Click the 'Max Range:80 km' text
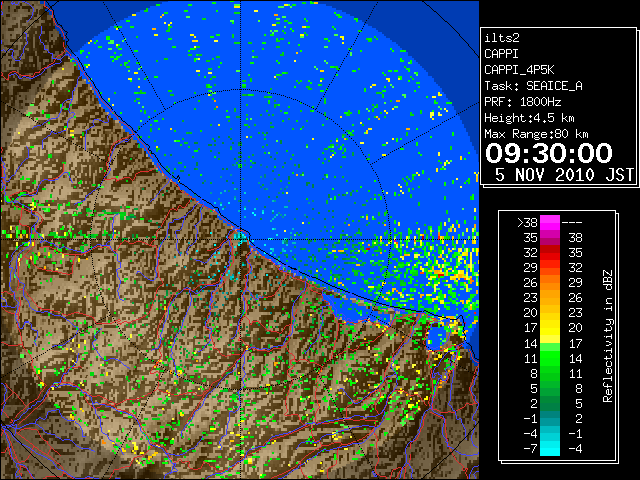This screenshot has width=640, height=480. pyautogui.click(x=536, y=134)
